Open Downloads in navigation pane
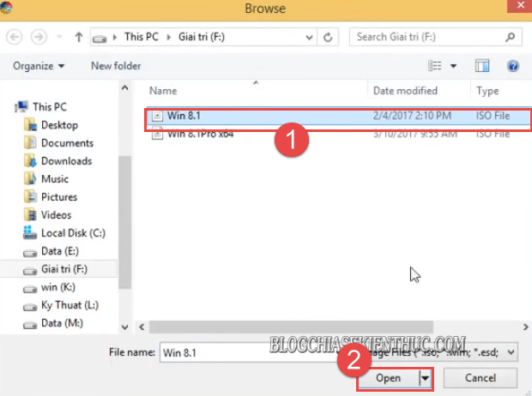The image size is (532, 396). pyautogui.click(x=67, y=161)
